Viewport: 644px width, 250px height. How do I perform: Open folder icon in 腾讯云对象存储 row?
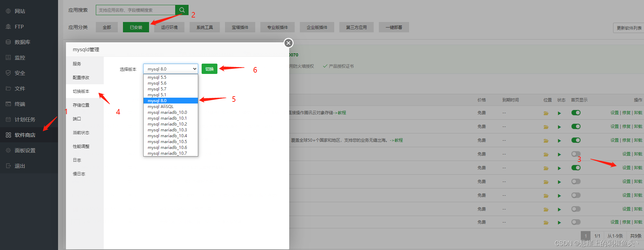pos(546,113)
